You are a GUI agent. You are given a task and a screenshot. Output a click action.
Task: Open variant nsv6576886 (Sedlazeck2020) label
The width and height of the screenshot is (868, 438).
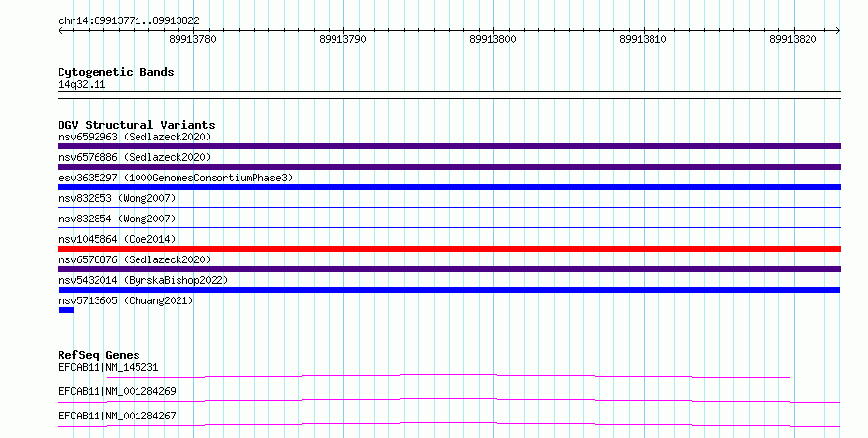[x=135, y=157]
